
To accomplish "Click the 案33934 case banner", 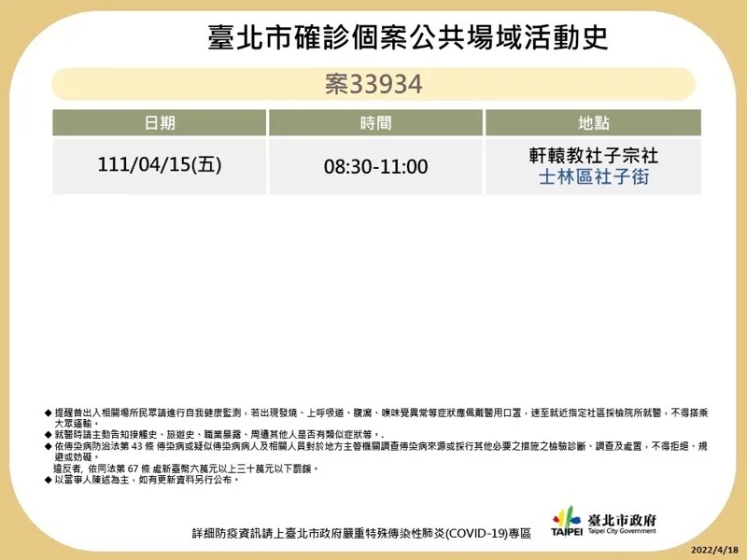I will click(373, 84).
